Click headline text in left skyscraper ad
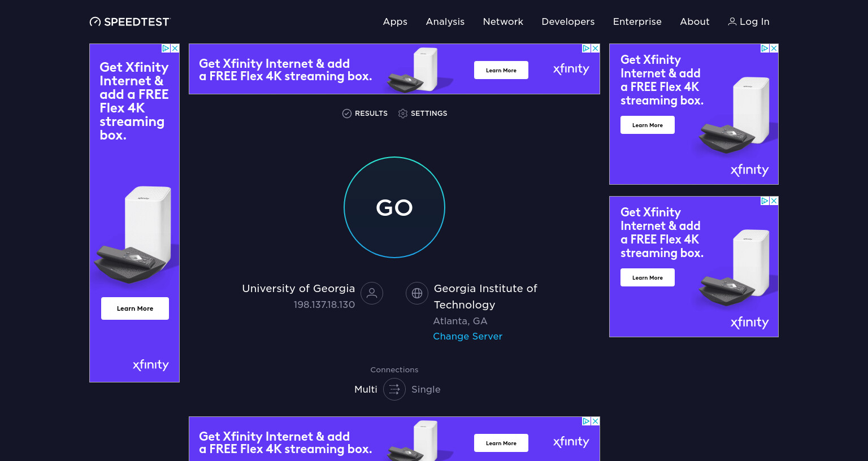The image size is (868, 461). [x=134, y=101]
